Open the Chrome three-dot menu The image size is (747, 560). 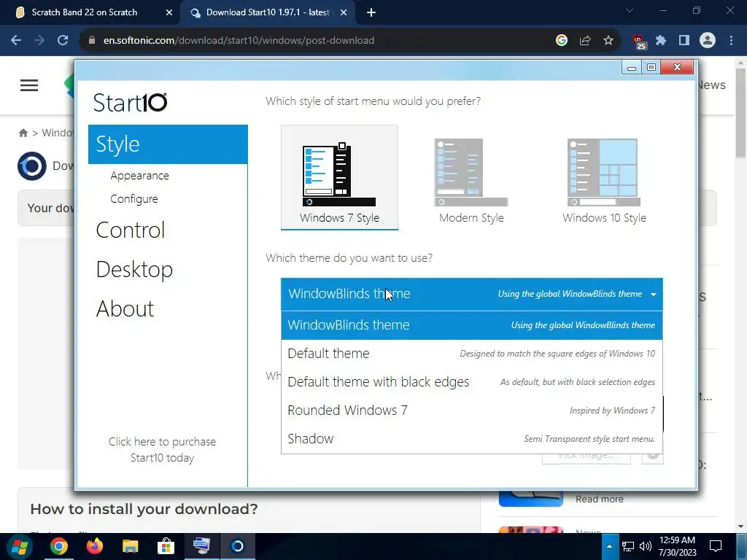pyautogui.click(x=731, y=41)
